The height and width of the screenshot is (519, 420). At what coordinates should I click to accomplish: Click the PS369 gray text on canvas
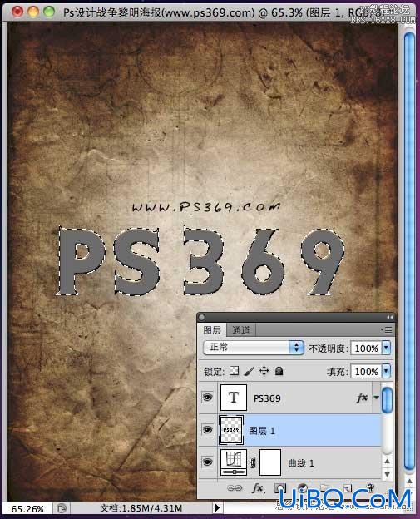[x=201, y=261]
